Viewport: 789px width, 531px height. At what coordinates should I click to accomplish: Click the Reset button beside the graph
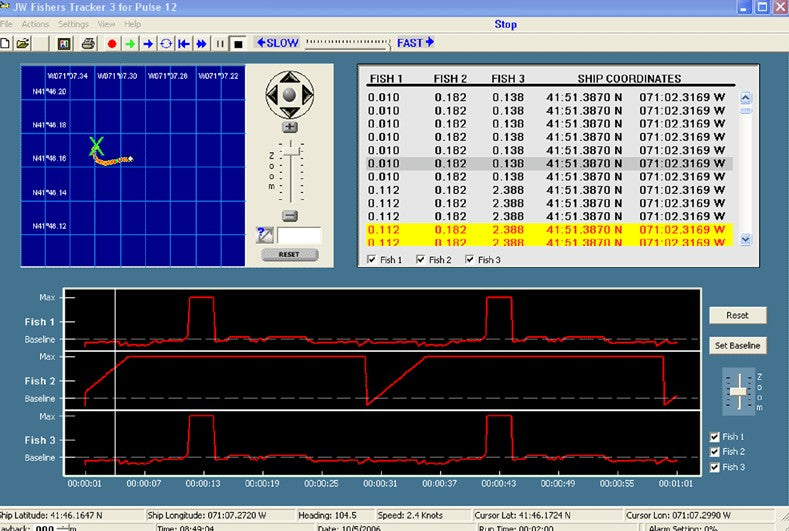(x=737, y=315)
